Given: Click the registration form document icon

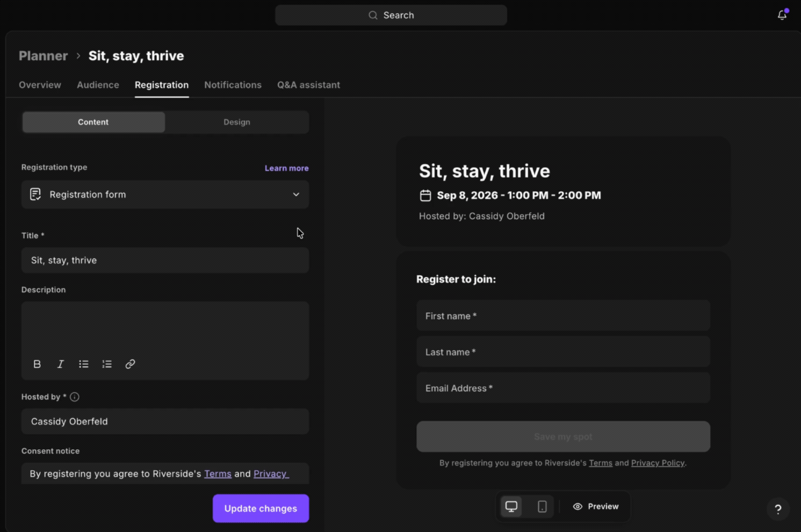Looking at the screenshot, I should [35, 195].
